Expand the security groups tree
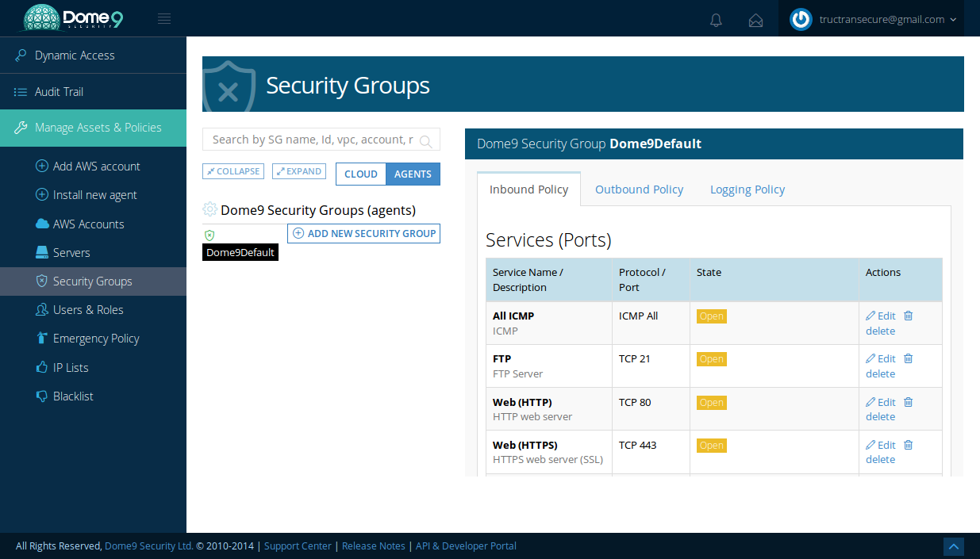980x559 pixels. pyautogui.click(x=299, y=171)
